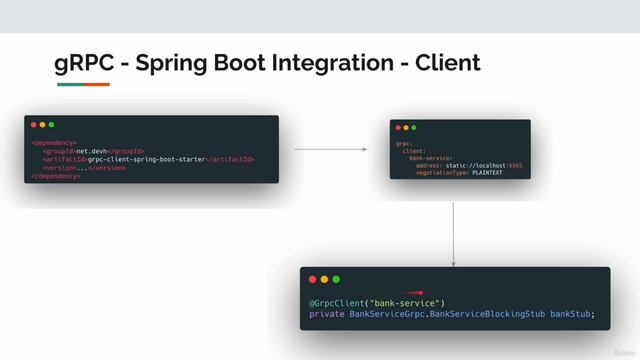Select the "grpc-client-spring-boot-starter" artifactId line
The height and width of the screenshot is (360, 640).
149,159
